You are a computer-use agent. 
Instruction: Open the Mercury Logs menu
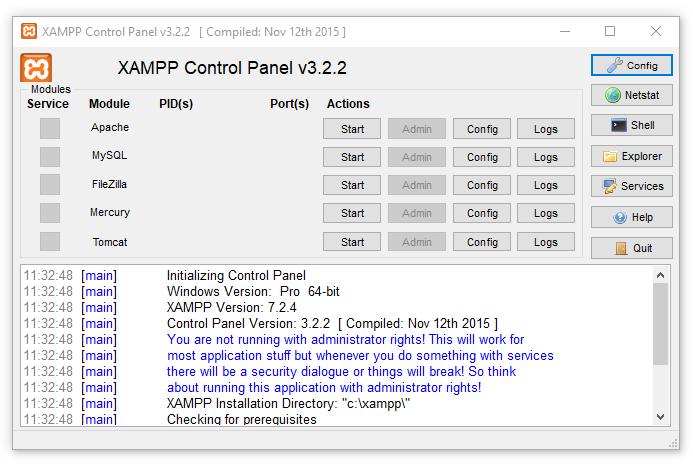pyautogui.click(x=546, y=213)
